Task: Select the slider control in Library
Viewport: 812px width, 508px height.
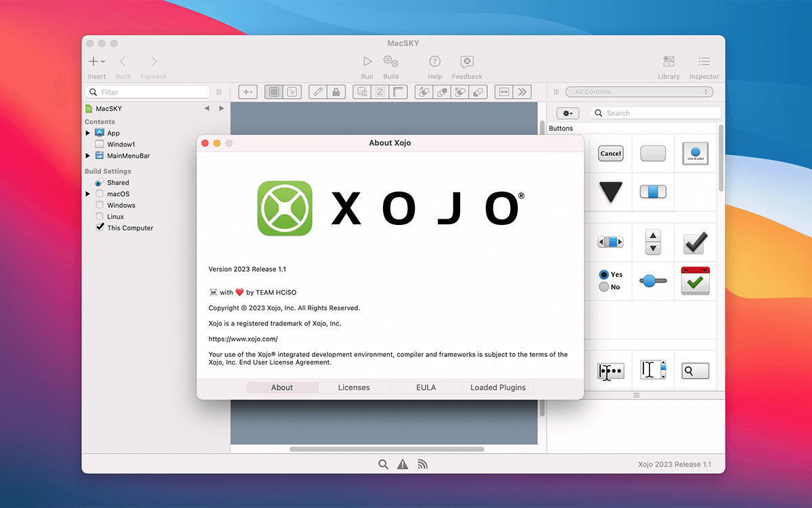Action: coord(653,280)
